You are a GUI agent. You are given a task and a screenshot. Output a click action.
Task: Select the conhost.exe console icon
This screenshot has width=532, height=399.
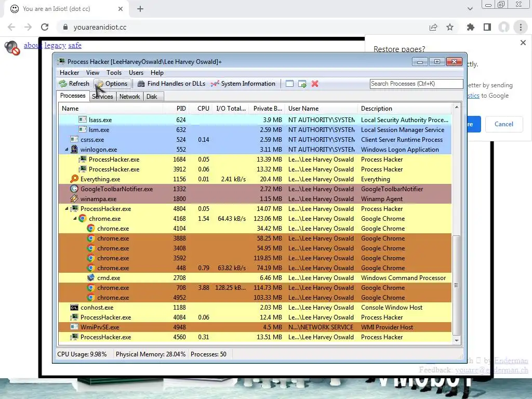point(74,308)
